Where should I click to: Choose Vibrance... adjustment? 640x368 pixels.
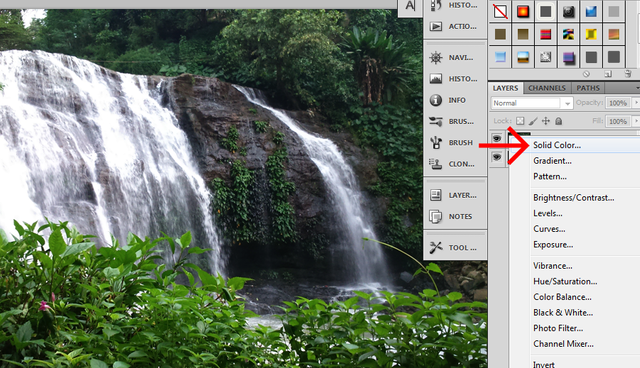coord(553,266)
